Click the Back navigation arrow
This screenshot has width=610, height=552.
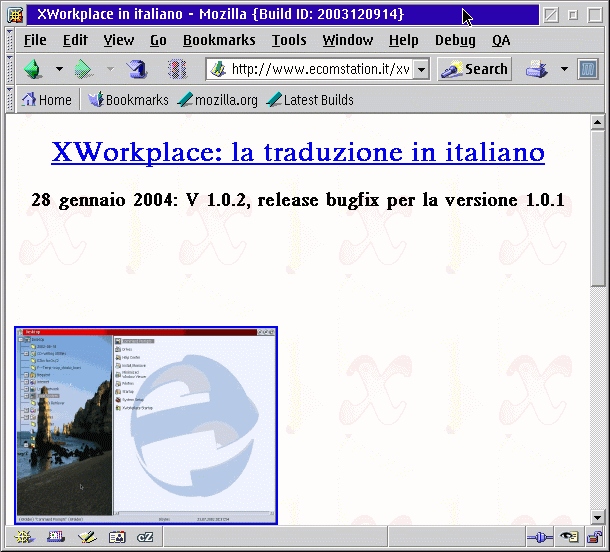click(x=33, y=69)
